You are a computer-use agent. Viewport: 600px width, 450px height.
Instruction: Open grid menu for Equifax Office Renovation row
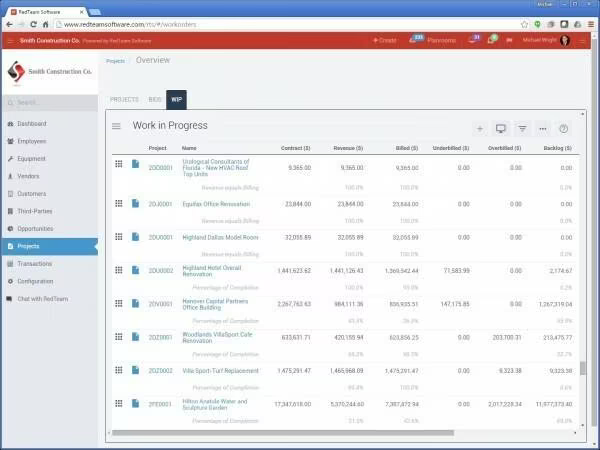(x=119, y=204)
